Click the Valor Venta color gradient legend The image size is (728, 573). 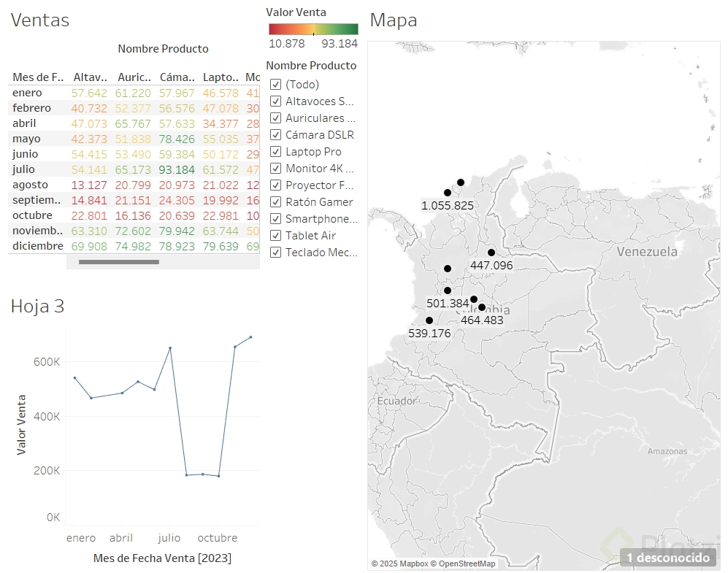313,29
